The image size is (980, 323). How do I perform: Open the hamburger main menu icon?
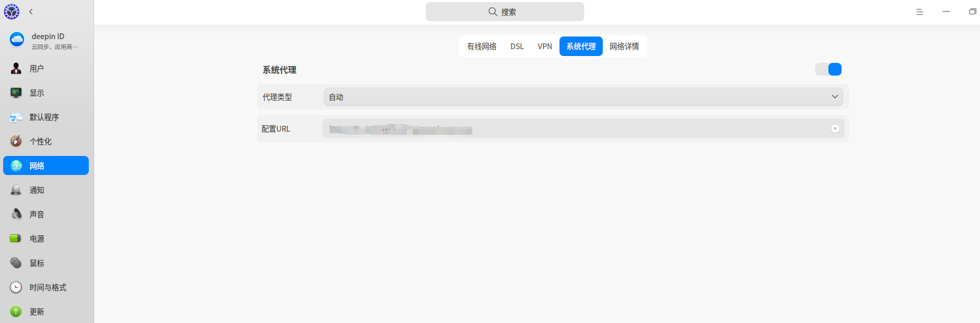[x=920, y=12]
